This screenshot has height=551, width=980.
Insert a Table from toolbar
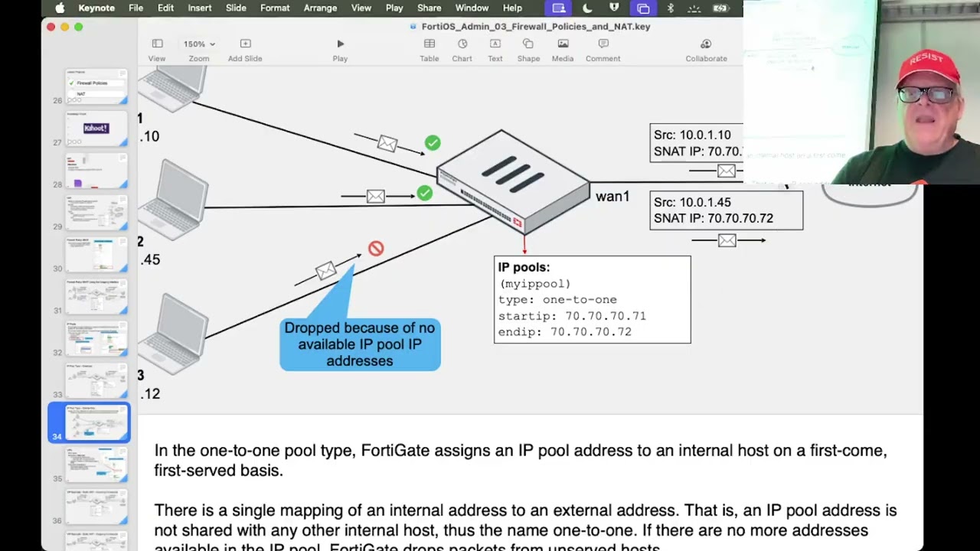(429, 51)
